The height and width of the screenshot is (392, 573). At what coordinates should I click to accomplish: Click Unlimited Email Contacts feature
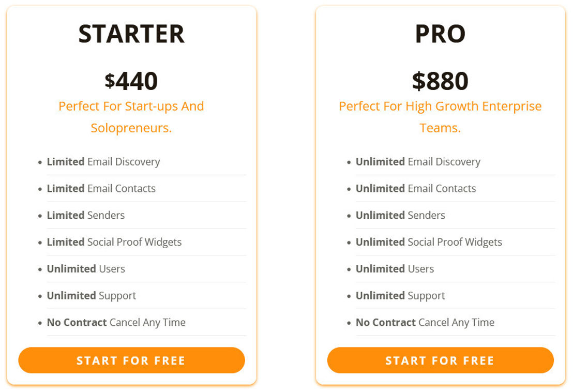coord(416,189)
